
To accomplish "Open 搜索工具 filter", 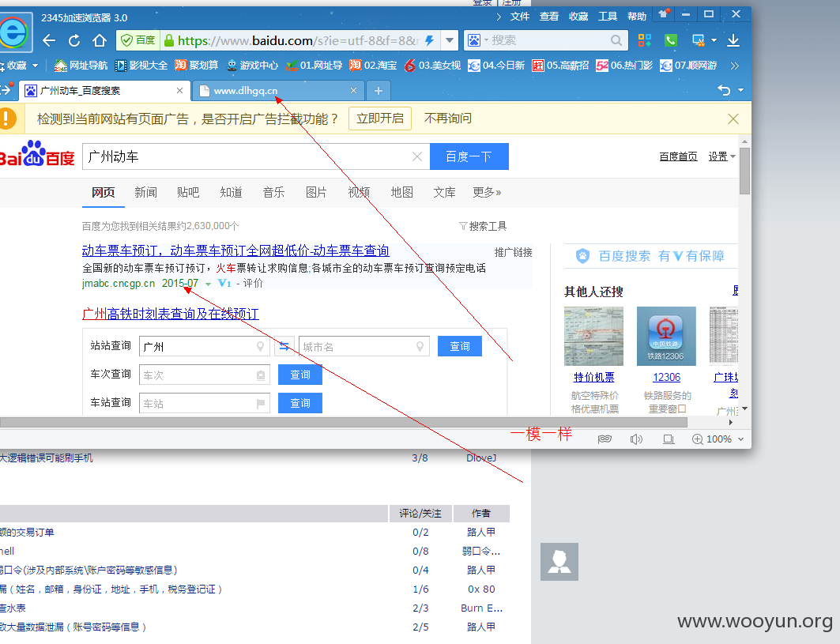I will point(483,226).
